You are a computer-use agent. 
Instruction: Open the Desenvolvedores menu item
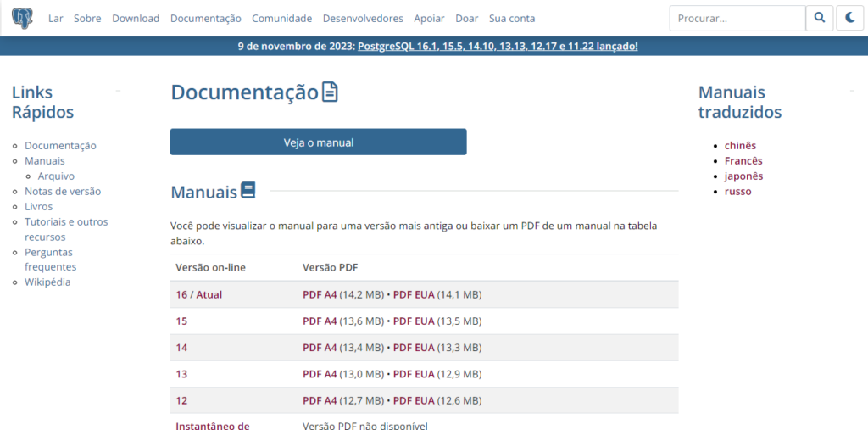(x=363, y=19)
